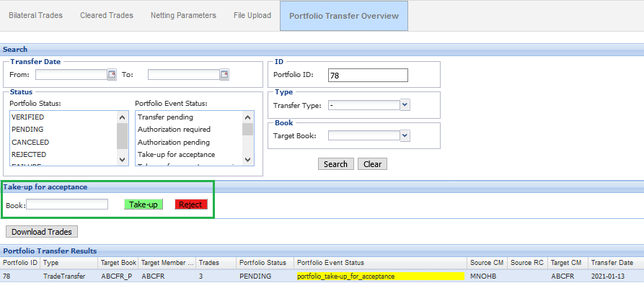Expand the Target Book dropdown
The width and height of the screenshot is (644, 306).
[405, 135]
